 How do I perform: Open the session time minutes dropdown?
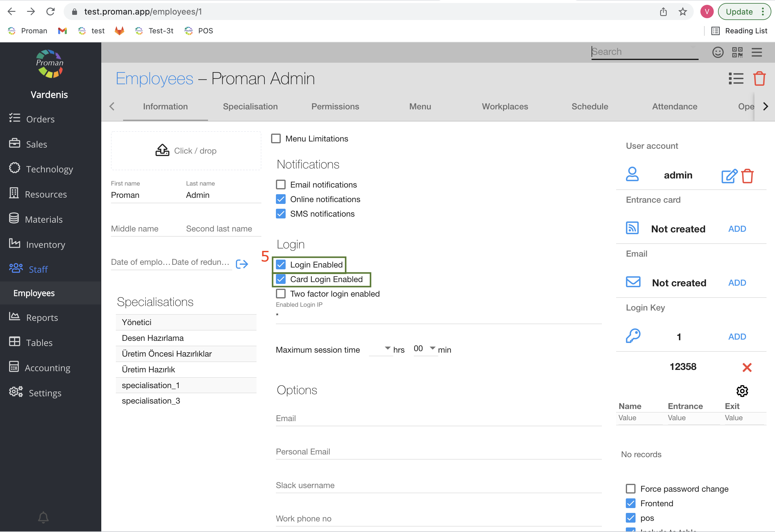(x=425, y=349)
